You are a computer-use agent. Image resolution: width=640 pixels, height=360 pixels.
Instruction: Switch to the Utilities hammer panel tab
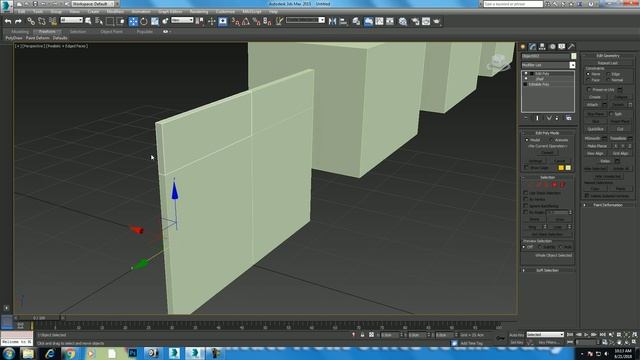pyautogui.click(x=571, y=47)
